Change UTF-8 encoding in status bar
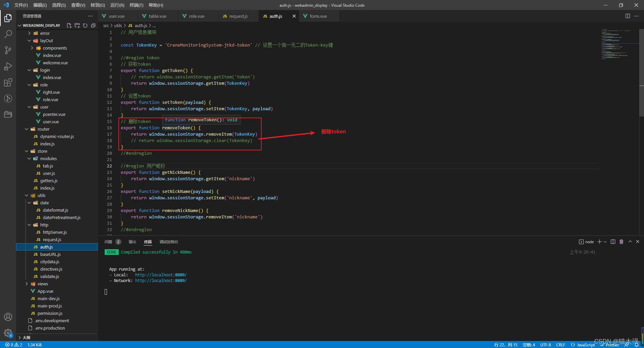Viewport: 644px width, 348px height. (x=546, y=345)
